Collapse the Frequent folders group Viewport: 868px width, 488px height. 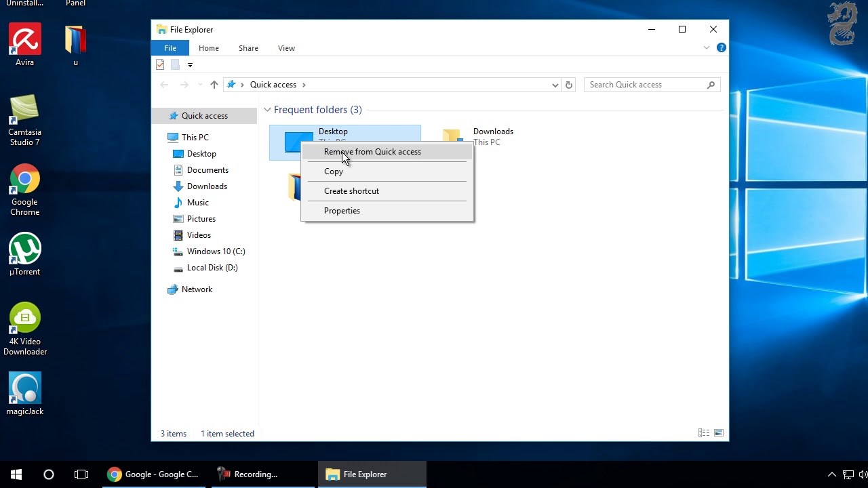(x=267, y=110)
